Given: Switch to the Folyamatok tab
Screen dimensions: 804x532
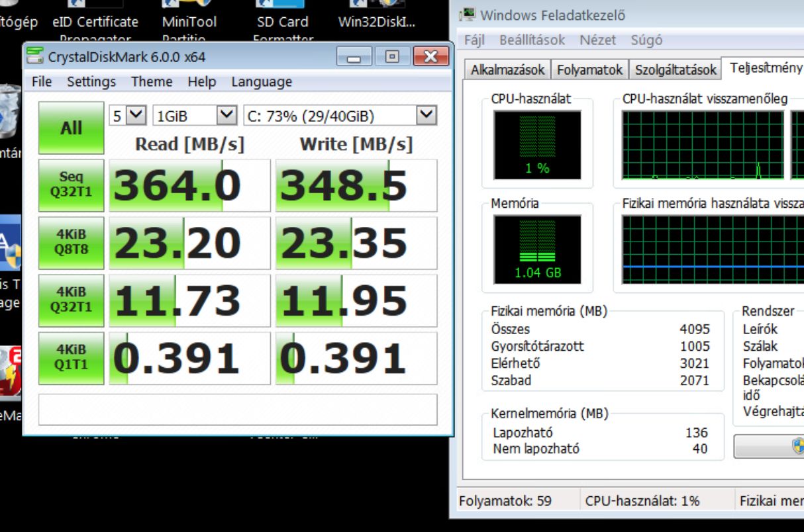Looking at the screenshot, I should [590, 69].
